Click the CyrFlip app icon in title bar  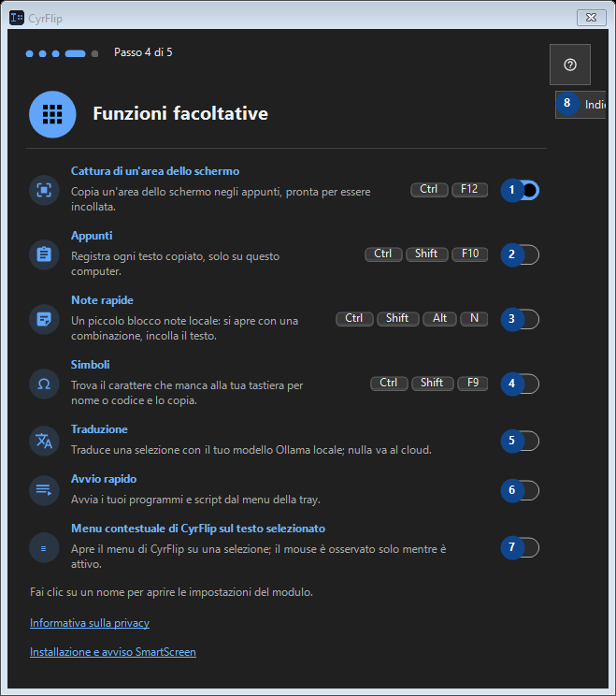(x=17, y=18)
